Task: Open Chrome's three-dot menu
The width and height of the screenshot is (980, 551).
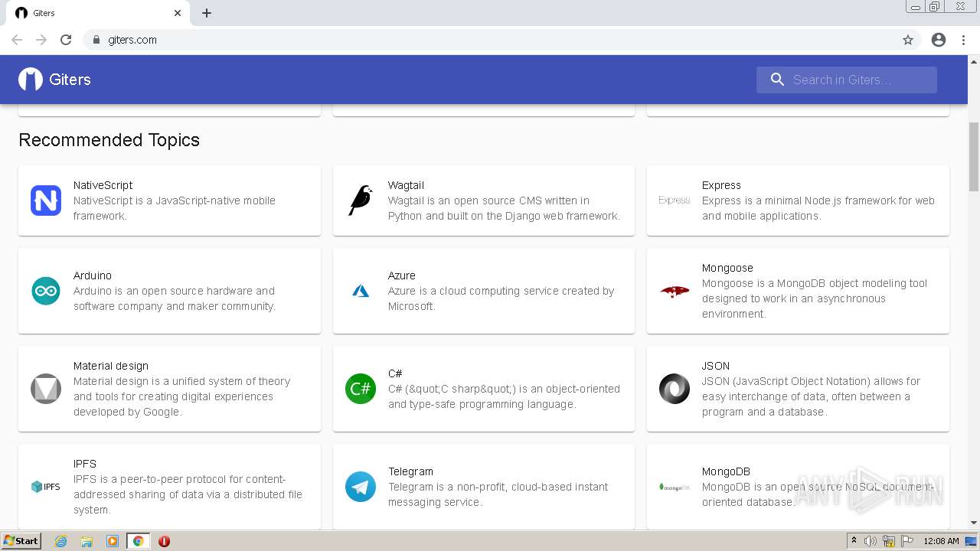Action: click(x=963, y=40)
